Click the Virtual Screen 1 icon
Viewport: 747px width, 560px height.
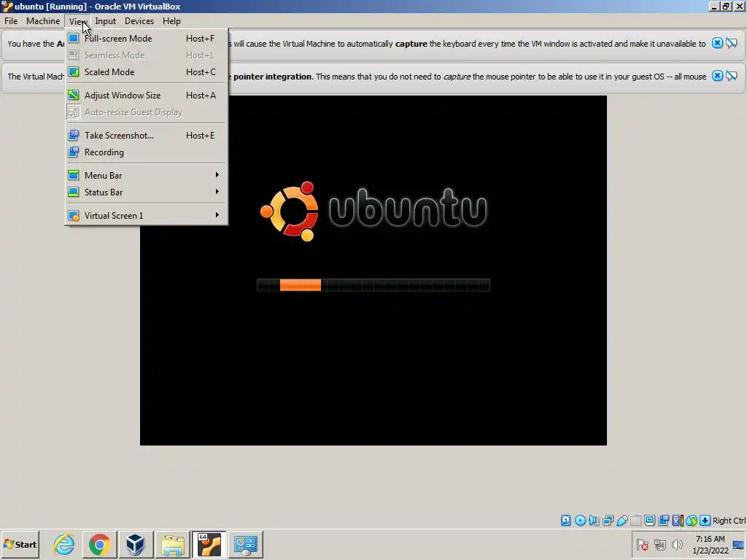(74, 216)
